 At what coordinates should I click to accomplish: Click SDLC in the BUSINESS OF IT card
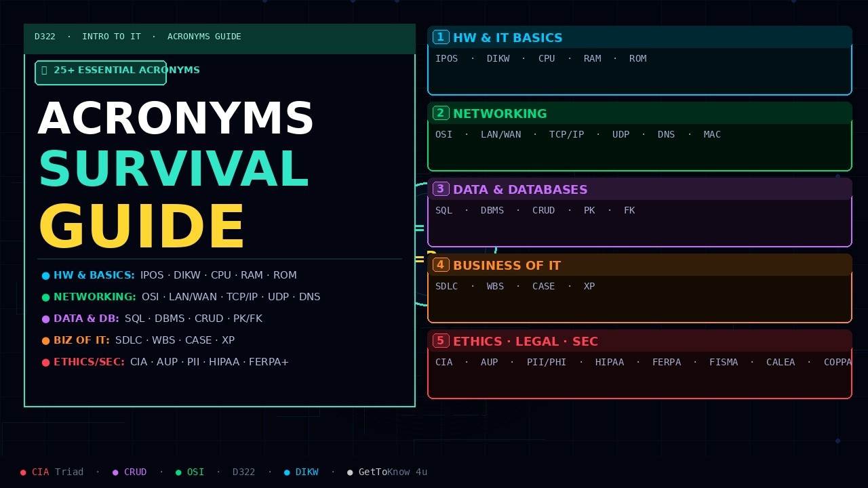click(x=446, y=287)
